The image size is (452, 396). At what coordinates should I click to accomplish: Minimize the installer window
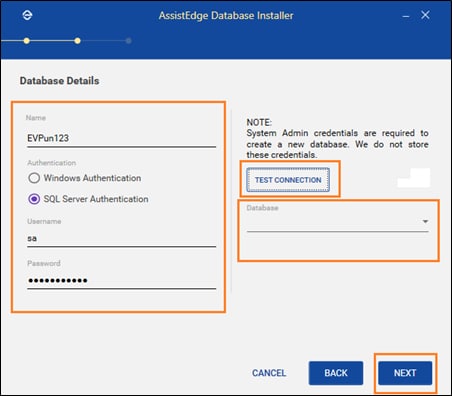406,16
